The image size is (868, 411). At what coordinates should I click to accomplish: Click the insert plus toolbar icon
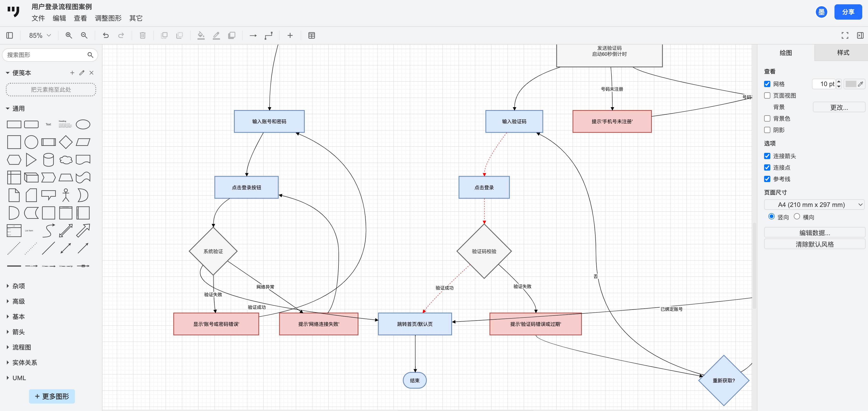(290, 35)
